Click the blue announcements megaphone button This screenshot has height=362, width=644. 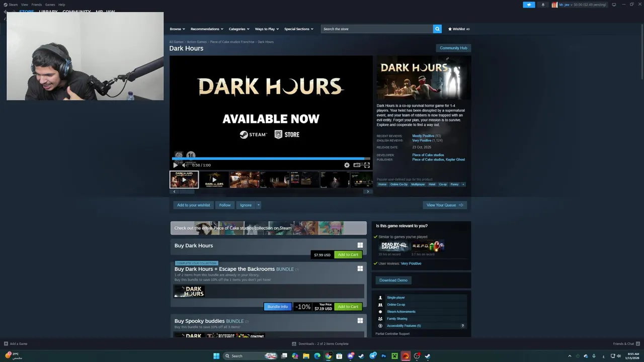click(529, 5)
